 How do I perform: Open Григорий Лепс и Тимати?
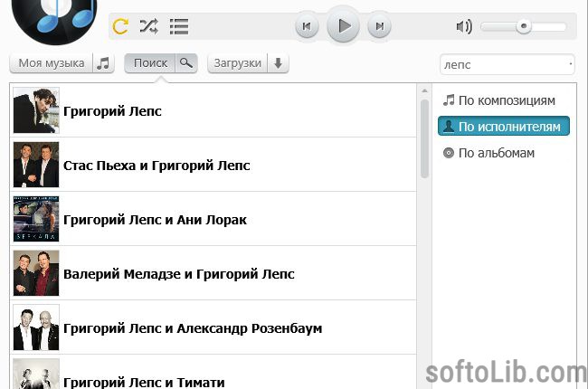[x=213, y=372]
